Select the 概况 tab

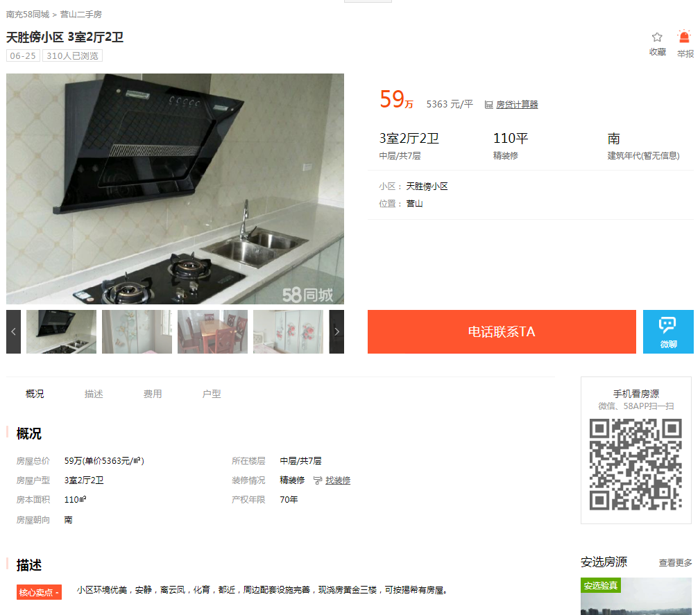pos(35,394)
